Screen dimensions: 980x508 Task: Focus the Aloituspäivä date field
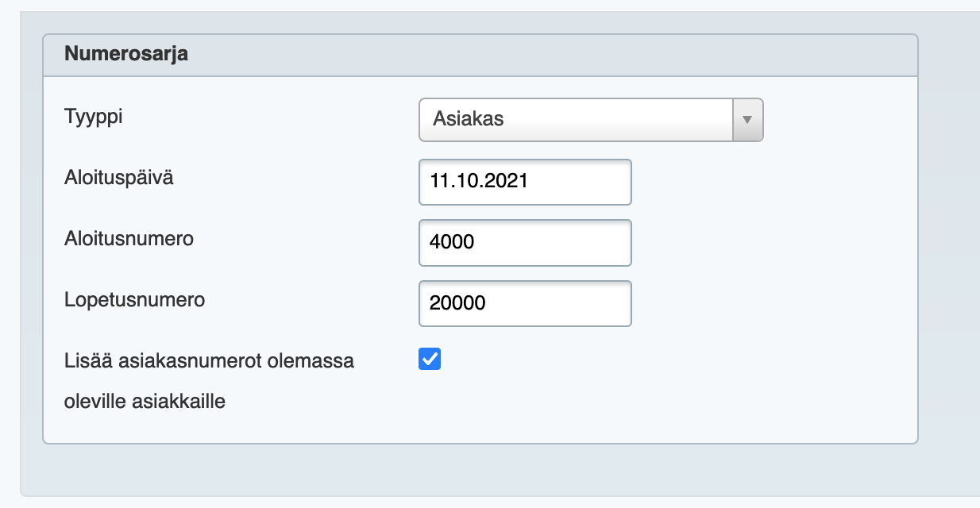coord(525,182)
